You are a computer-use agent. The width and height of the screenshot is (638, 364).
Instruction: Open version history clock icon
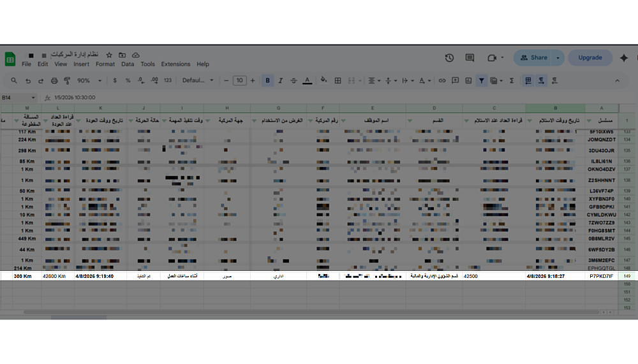pyautogui.click(x=449, y=58)
